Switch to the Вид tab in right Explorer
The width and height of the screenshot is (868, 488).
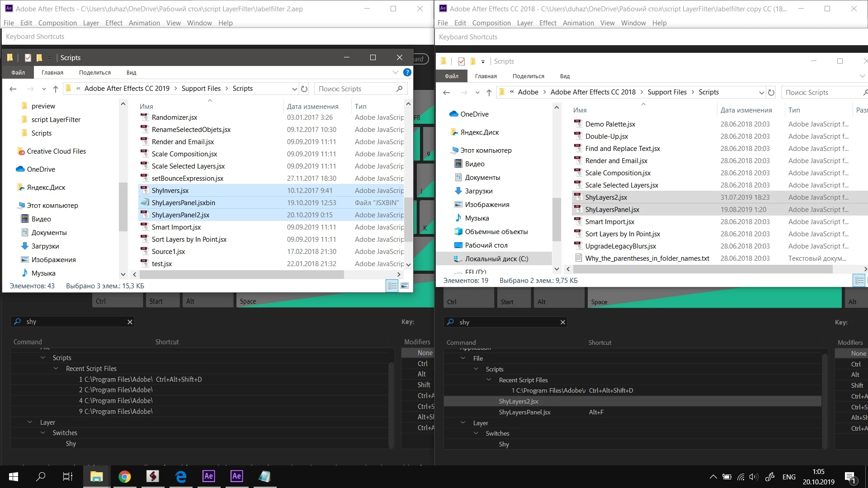(565, 76)
